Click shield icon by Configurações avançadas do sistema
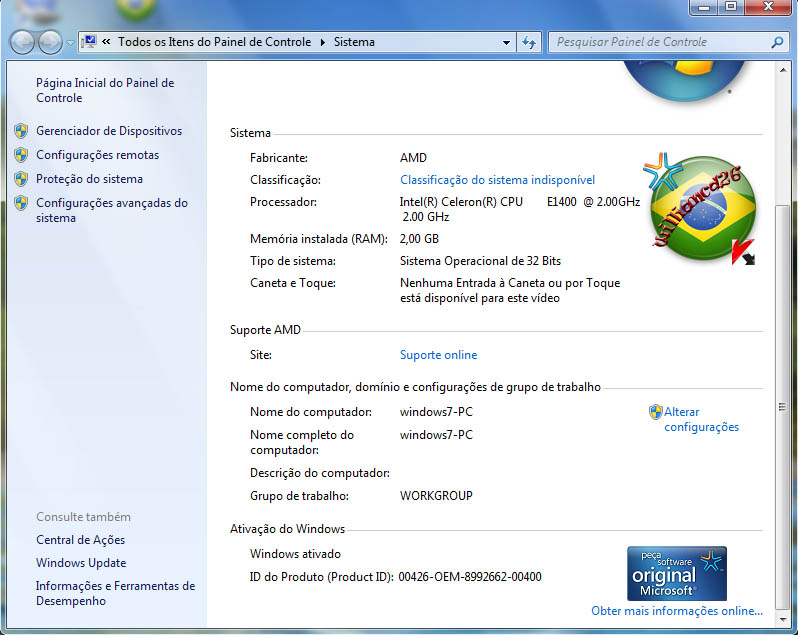 (x=21, y=203)
